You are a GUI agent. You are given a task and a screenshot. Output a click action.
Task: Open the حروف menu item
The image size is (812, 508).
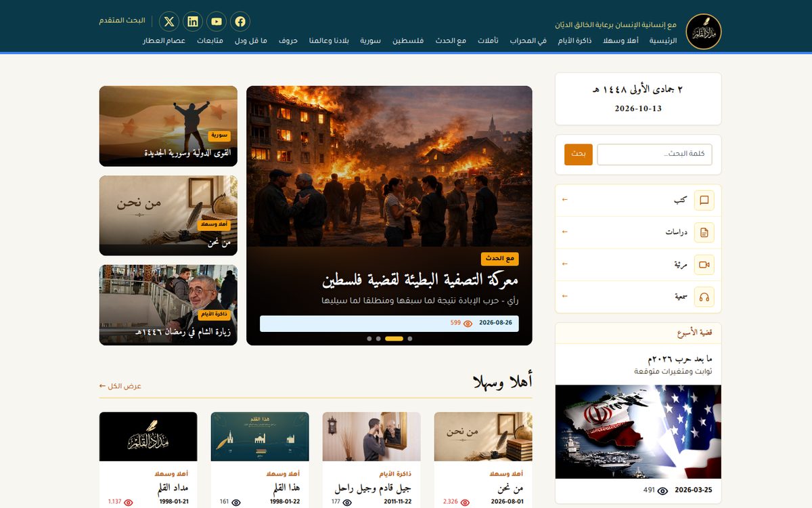pyautogui.click(x=288, y=41)
